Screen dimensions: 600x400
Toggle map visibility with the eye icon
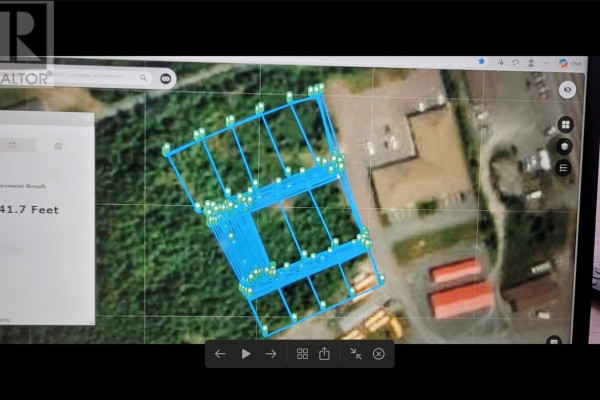567,90
